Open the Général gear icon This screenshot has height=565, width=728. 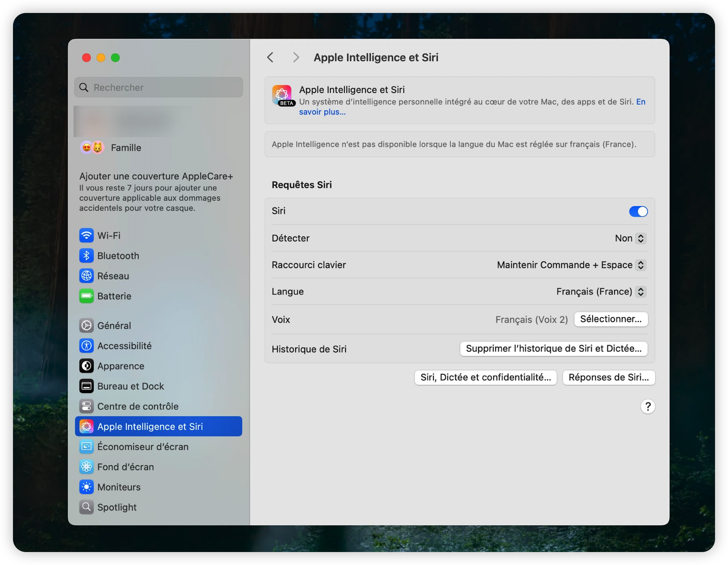pyautogui.click(x=86, y=326)
